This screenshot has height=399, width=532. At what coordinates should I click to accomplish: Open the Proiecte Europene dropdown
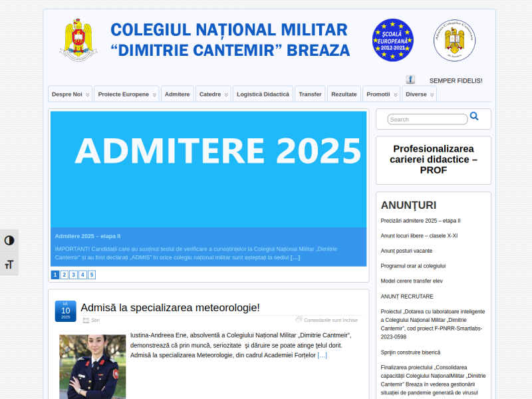[x=123, y=94]
